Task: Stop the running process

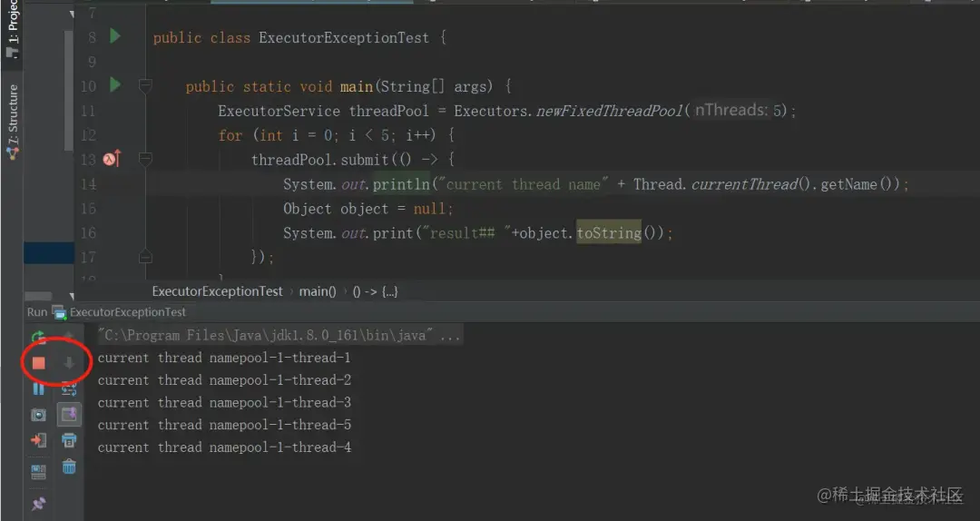Action: pyautogui.click(x=39, y=363)
